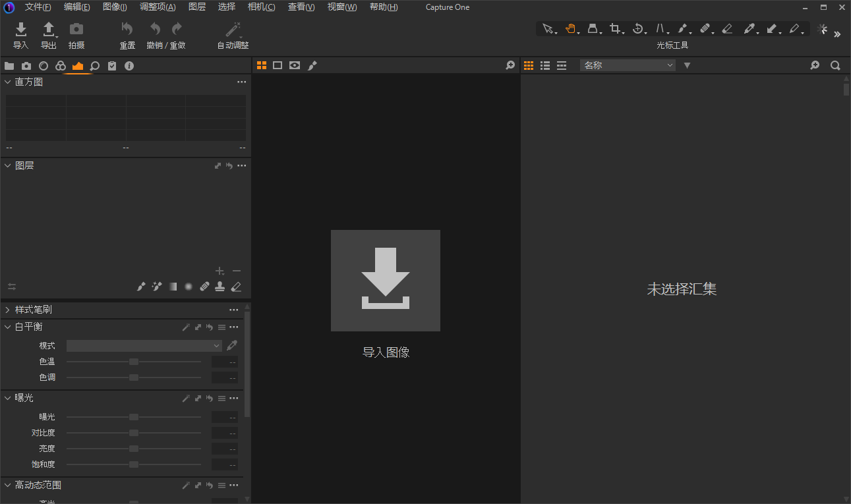This screenshot has height=504, width=851.
Task: Toggle single-image viewer mode
Action: point(278,65)
